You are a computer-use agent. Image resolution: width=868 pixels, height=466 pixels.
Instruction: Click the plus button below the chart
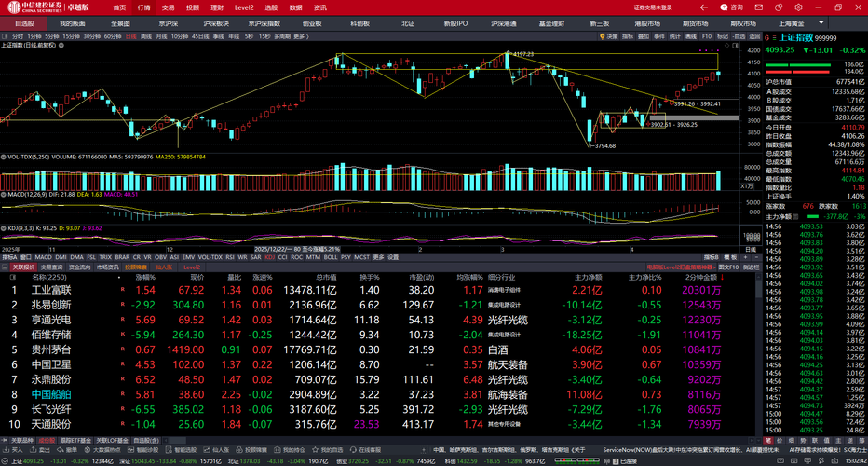745,257
